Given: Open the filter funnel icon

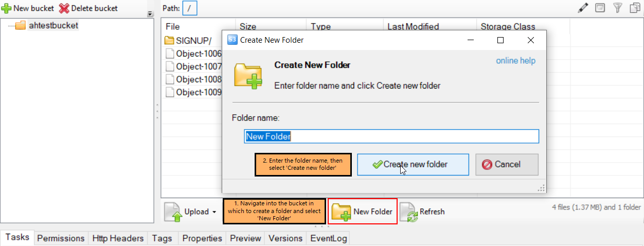Looking at the screenshot, I should [618, 8].
